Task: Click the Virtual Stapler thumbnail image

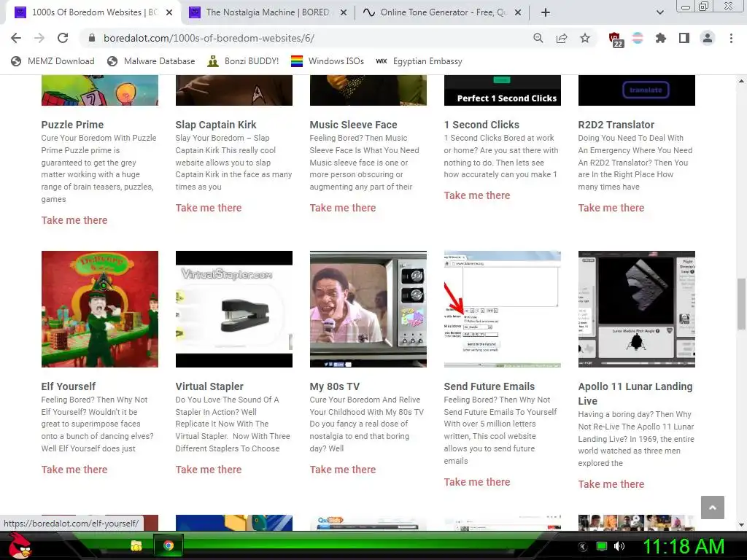Action: tap(234, 309)
